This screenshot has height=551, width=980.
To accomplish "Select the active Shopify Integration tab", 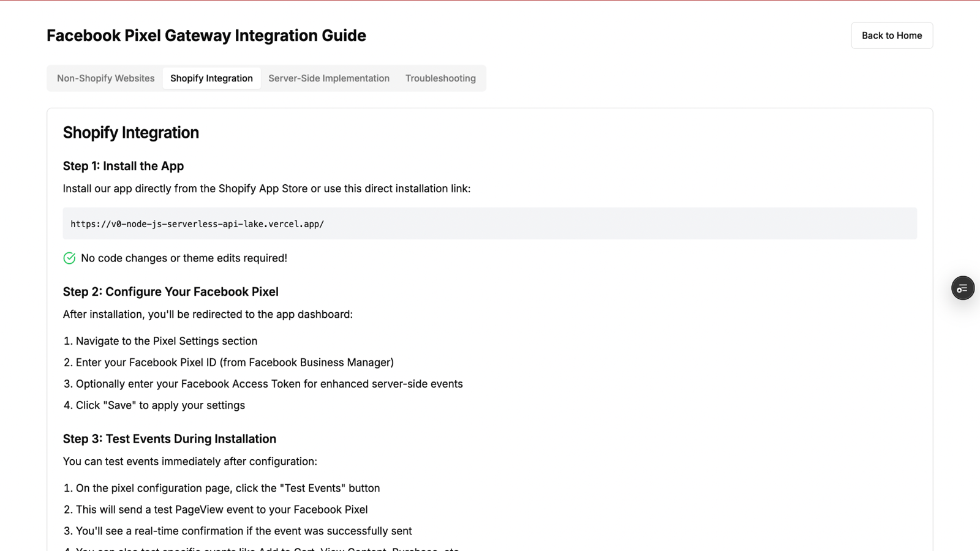I will [211, 78].
